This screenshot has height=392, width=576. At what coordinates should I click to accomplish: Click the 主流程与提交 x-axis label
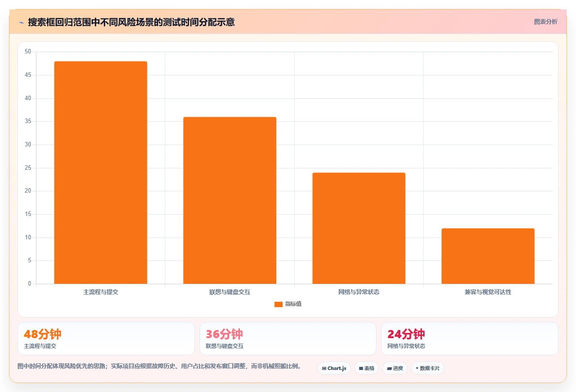coord(101,292)
